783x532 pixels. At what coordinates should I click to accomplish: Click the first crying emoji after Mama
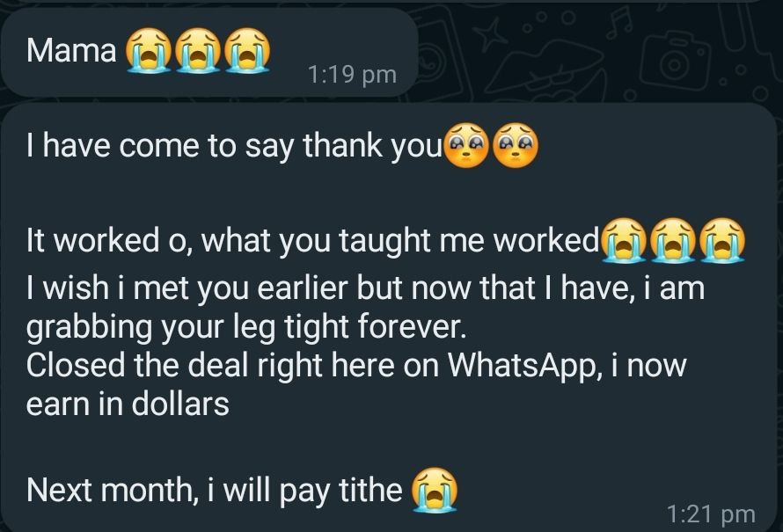pyautogui.click(x=148, y=51)
